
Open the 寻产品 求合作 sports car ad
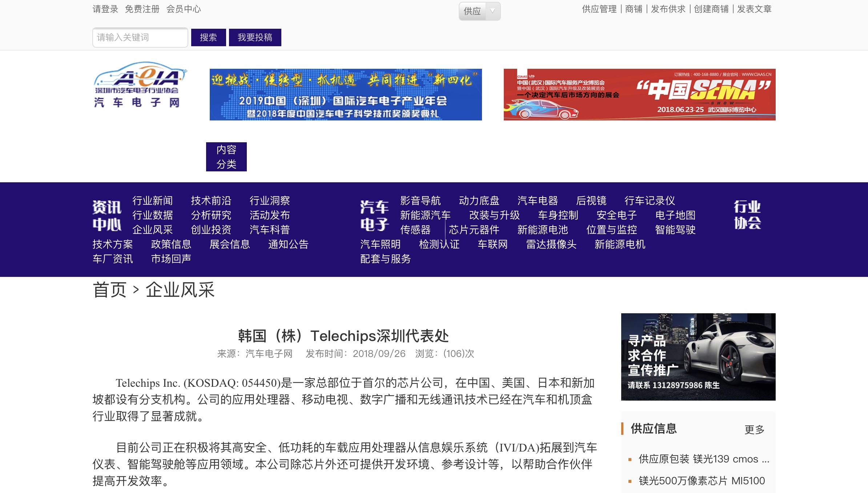(x=698, y=357)
